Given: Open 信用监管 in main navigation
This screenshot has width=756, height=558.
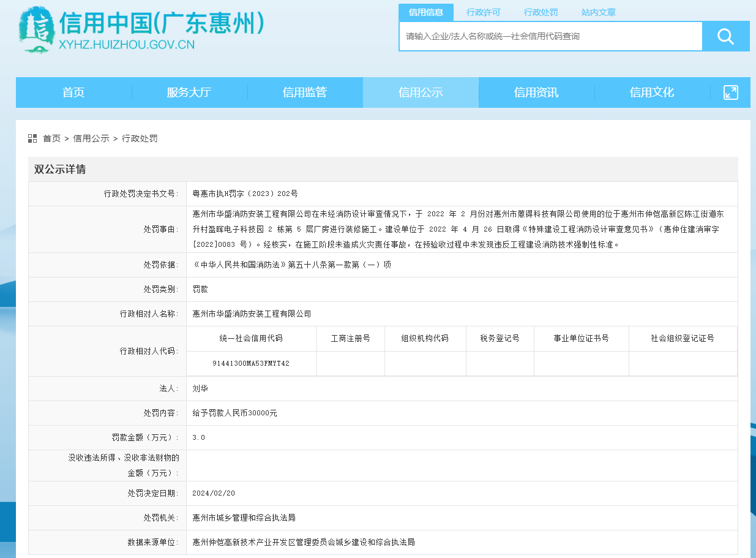Looking at the screenshot, I should 305,92.
